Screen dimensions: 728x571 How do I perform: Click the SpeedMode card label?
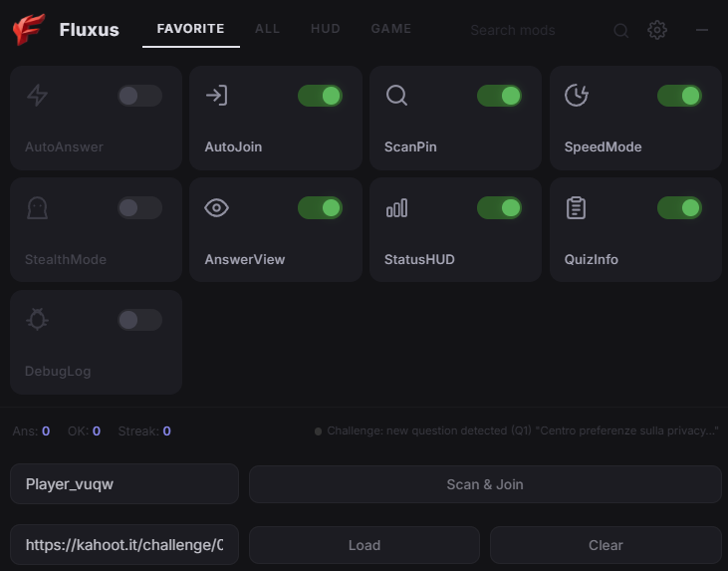coord(604,146)
